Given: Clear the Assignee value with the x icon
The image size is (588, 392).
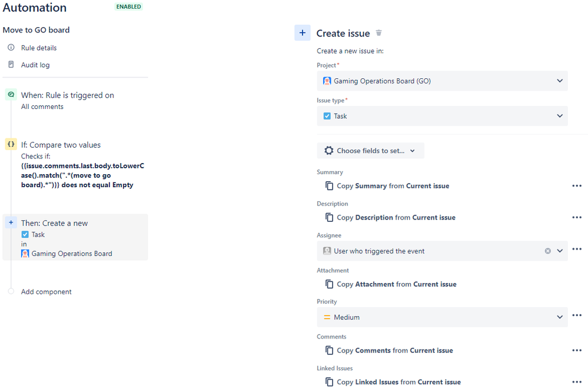Looking at the screenshot, I should pyautogui.click(x=548, y=251).
